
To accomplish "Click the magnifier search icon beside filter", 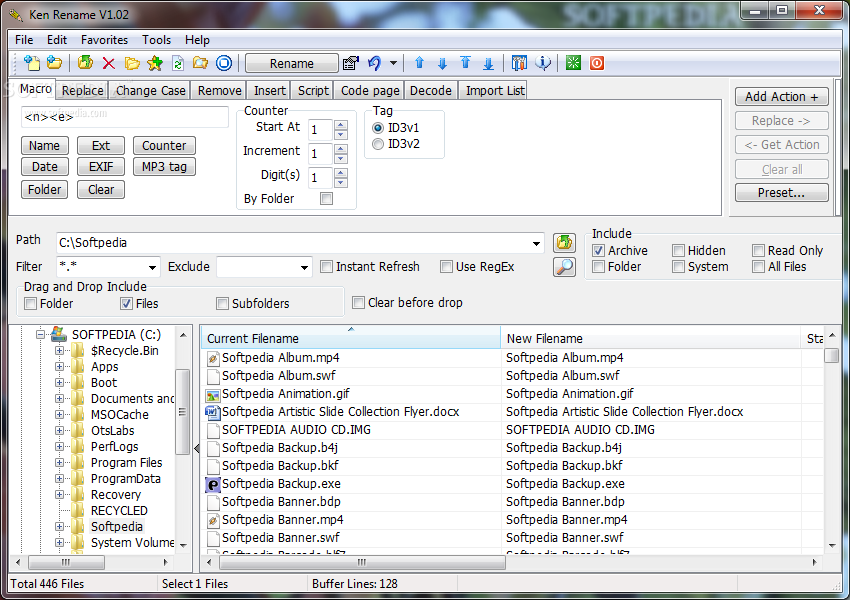I will [x=564, y=267].
